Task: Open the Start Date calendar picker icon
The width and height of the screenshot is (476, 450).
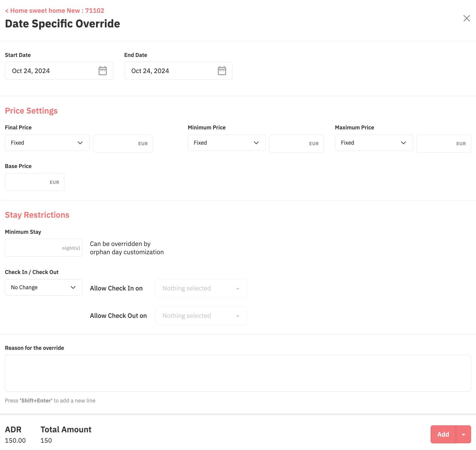Action: coord(103,71)
